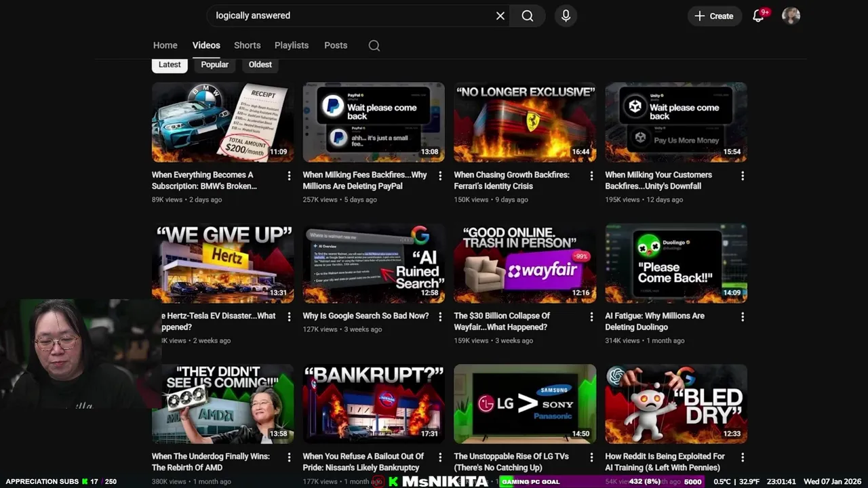Open the LG > Samsung Sony thumbnail
Screen dimensions: 868x488
point(525,404)
